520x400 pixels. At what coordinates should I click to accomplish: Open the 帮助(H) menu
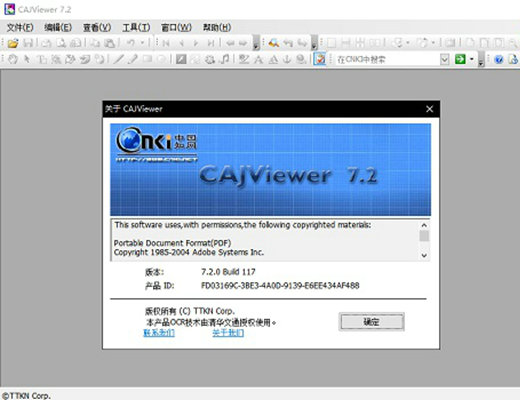point(217,27)
